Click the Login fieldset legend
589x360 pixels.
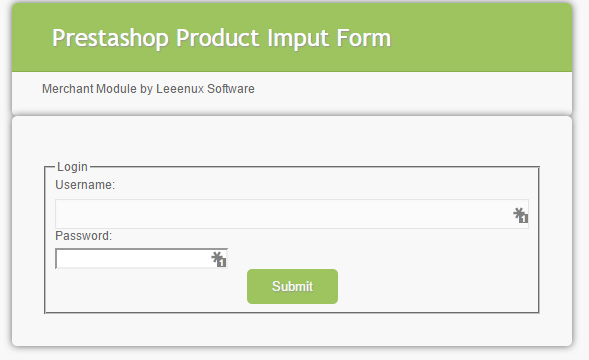point(72,166)
